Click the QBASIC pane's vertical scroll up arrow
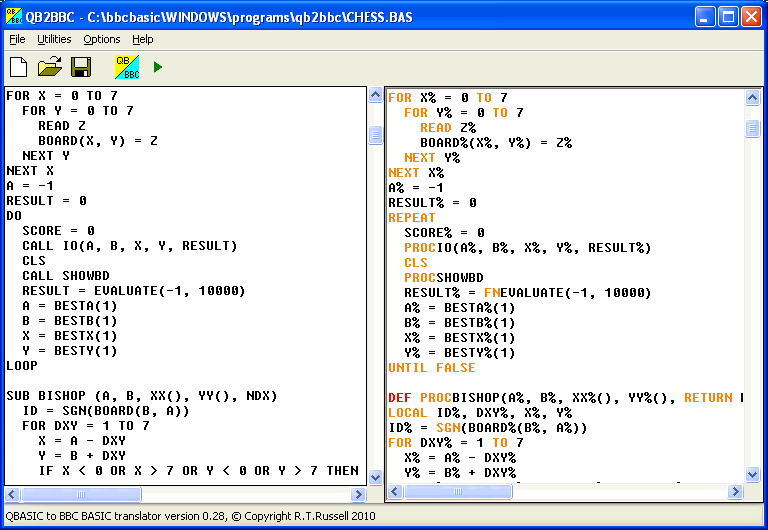The image size is (768, 530). [375, 96]
